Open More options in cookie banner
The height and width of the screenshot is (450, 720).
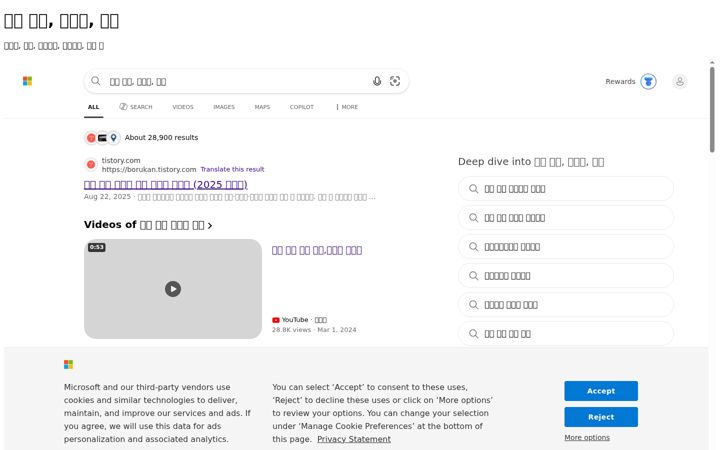tap(587, 438)
